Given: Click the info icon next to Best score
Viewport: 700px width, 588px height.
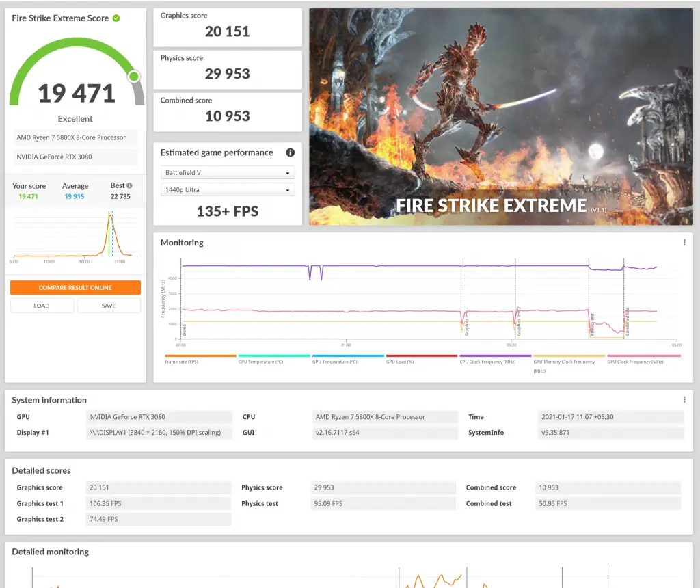Looking at the screenshot, I should coord(129,185).
